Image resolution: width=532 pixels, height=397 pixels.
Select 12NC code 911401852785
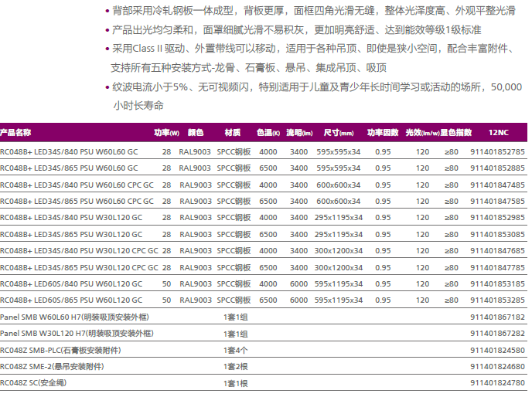click(497, 151)
